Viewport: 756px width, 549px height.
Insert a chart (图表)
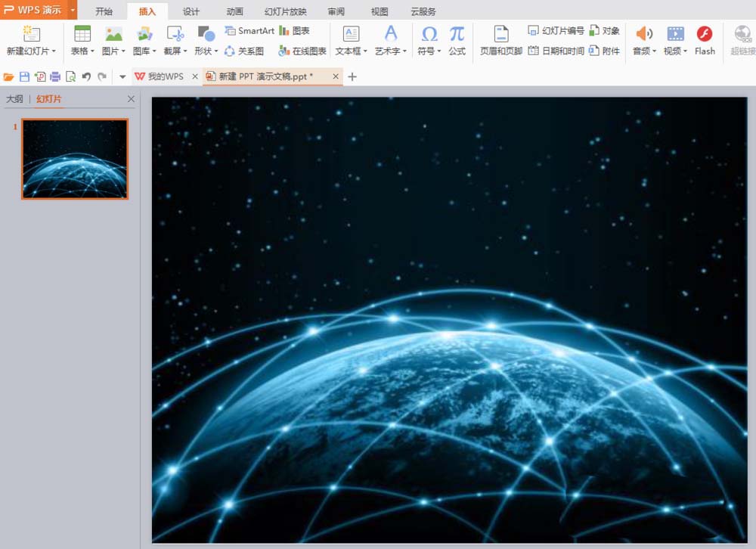pos(294,31)
